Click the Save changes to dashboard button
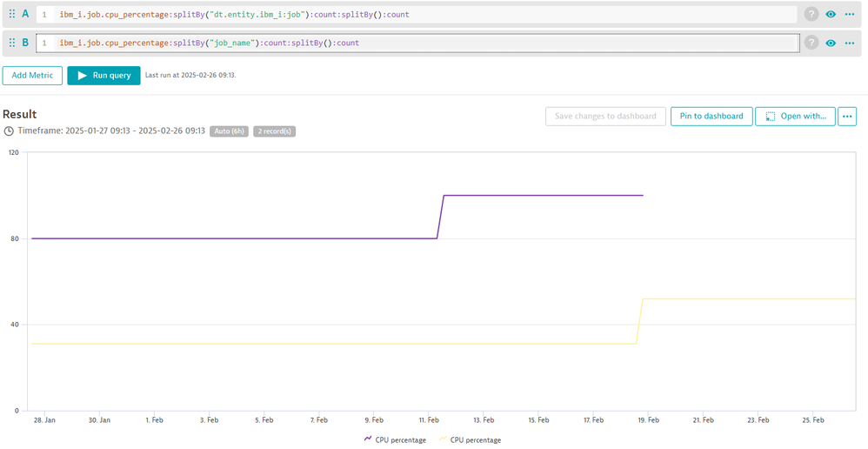The width and height of the screenshot is (868, 449). coord(605,117)
